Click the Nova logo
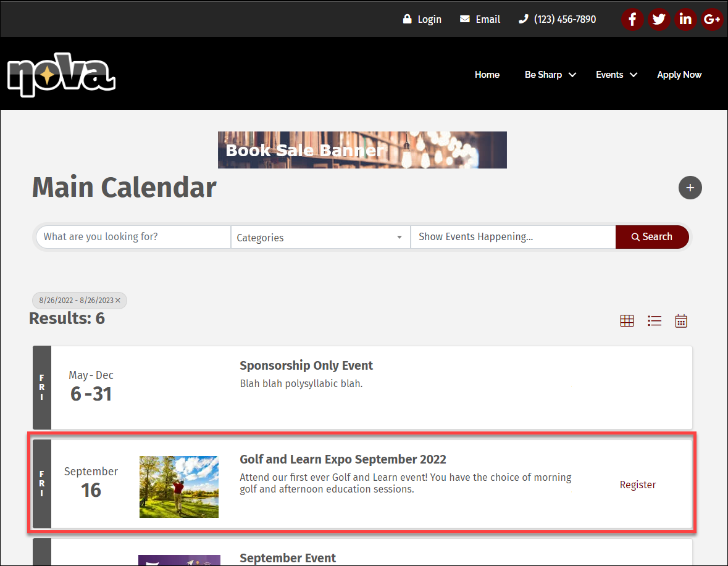 pyautogui.click(x=61, y=75)
